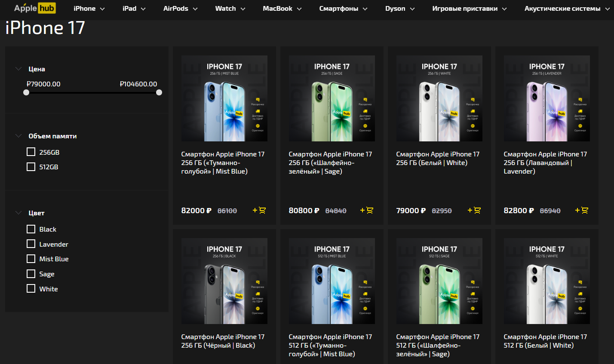Click the minimum price slider handle
614x364 pixels.
click(26, 92)
